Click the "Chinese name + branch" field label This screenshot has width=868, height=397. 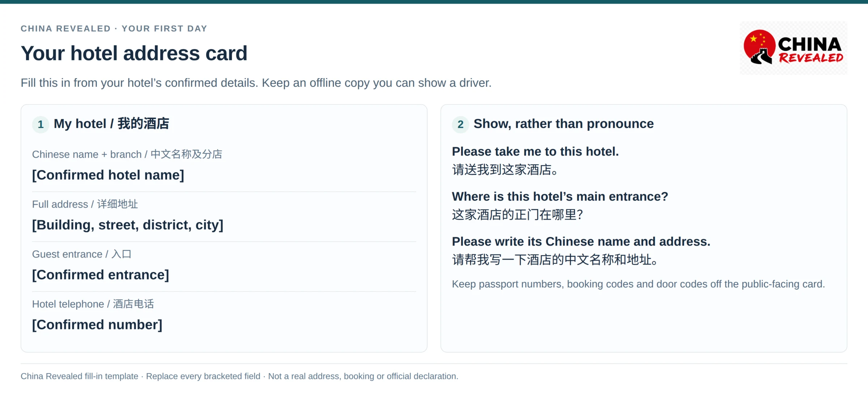click(x=127, y=154)
